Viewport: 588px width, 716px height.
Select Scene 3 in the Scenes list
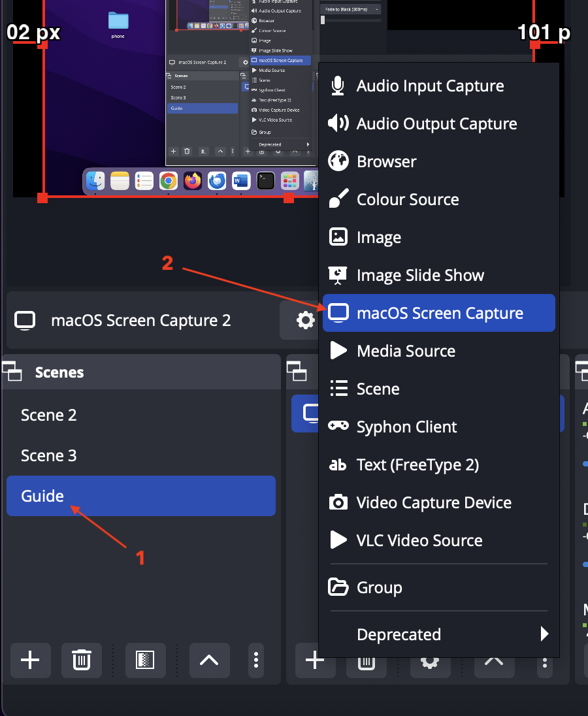pyautogui.click(x=141, y=456)
